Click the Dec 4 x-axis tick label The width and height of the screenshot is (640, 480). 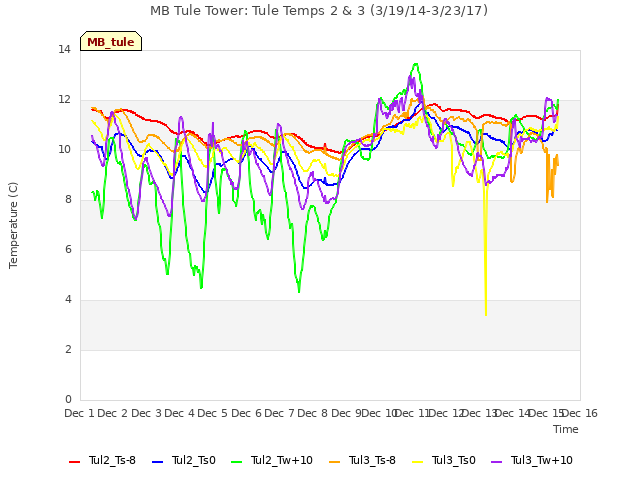tap(179, 413)
